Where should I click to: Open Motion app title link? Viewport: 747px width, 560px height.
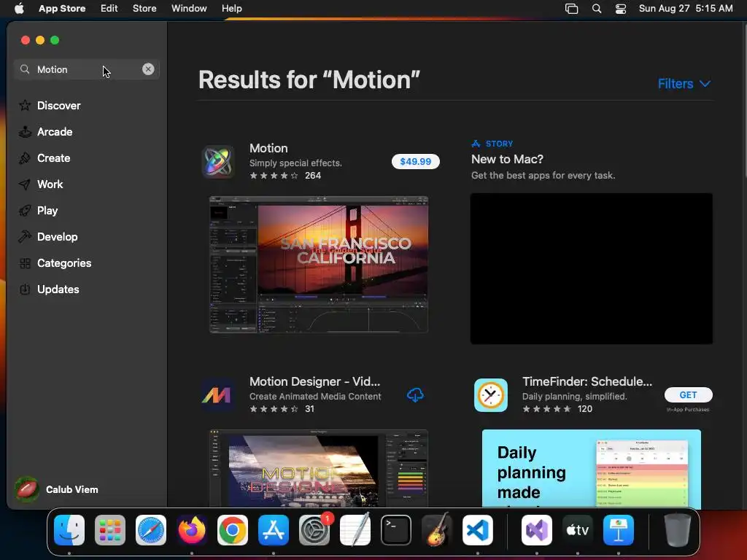point(268,148)
